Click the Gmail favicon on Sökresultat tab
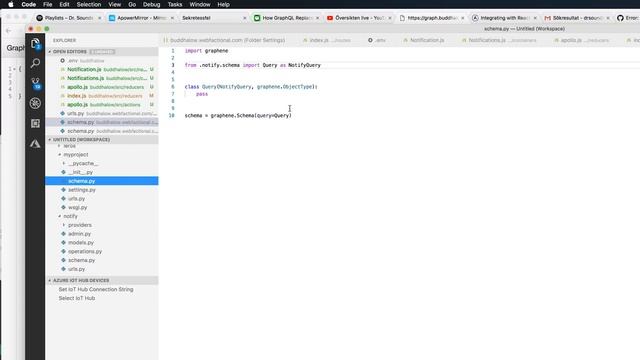The height and width of the screenshot is (360, 640). tap(547, 18)
